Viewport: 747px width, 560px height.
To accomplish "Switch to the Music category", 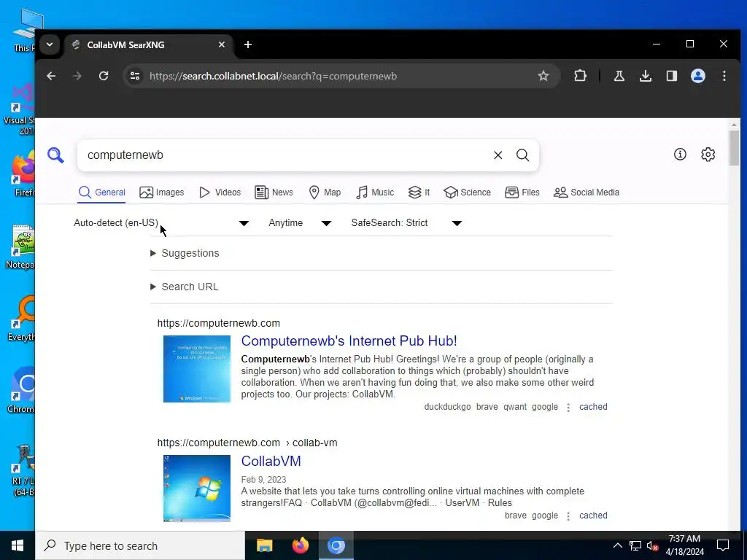I will coord(375,192).
